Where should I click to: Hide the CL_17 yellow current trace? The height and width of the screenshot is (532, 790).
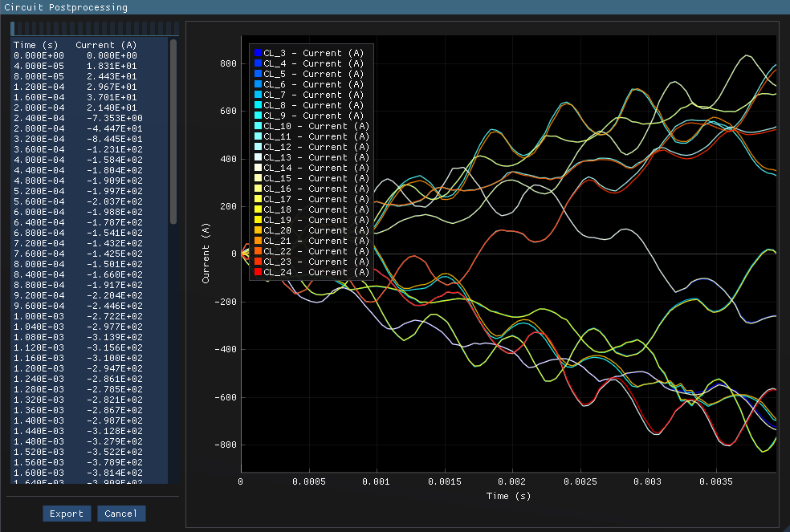[x=258, y=199]
